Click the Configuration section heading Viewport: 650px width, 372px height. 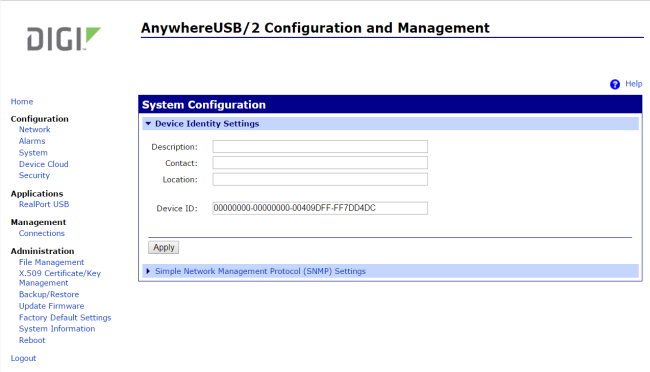(x=40, y=119)
